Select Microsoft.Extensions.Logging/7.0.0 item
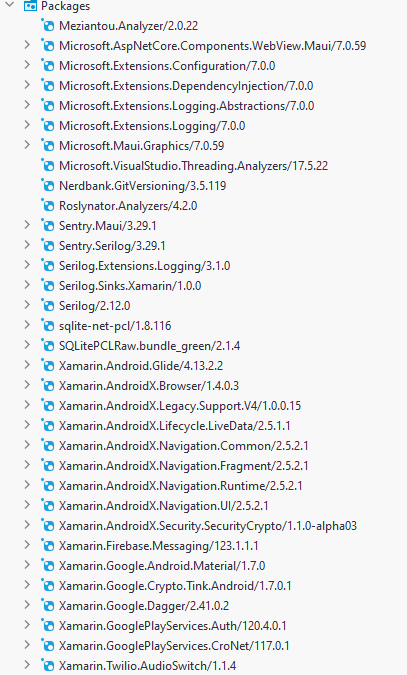407x675 pixels. click(152, 126)
